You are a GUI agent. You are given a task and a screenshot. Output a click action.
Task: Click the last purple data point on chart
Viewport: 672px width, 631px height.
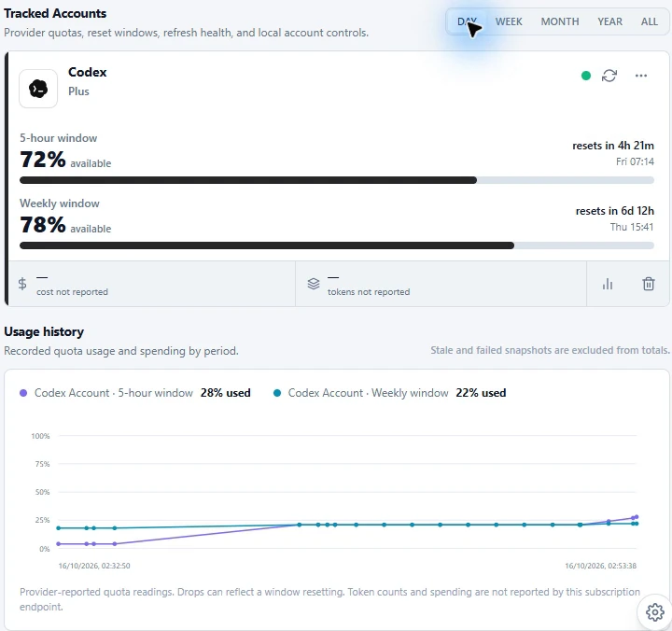coord(637,517)
